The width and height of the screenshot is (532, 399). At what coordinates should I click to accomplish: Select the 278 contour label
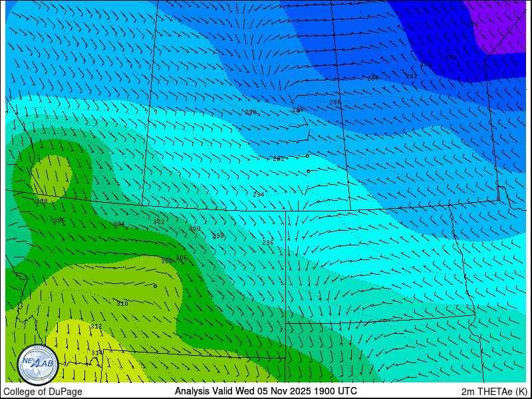click(x=451, y=58)
